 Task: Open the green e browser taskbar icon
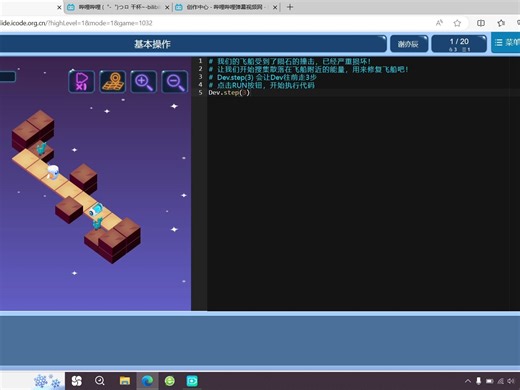170,381
